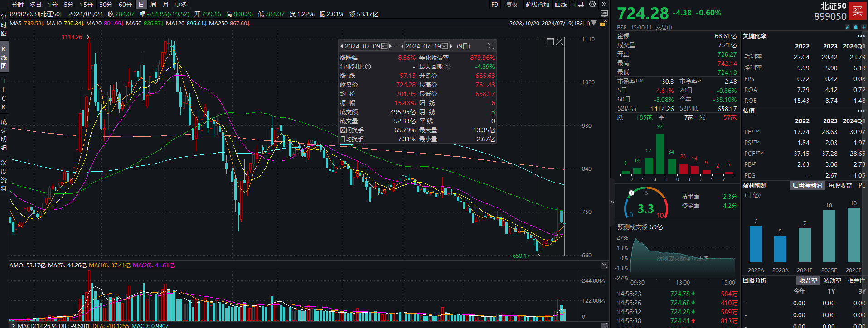Open 关键比率 more options ellipsis
The width and height of the screenshot is (868, 328).
pos(861,36)
